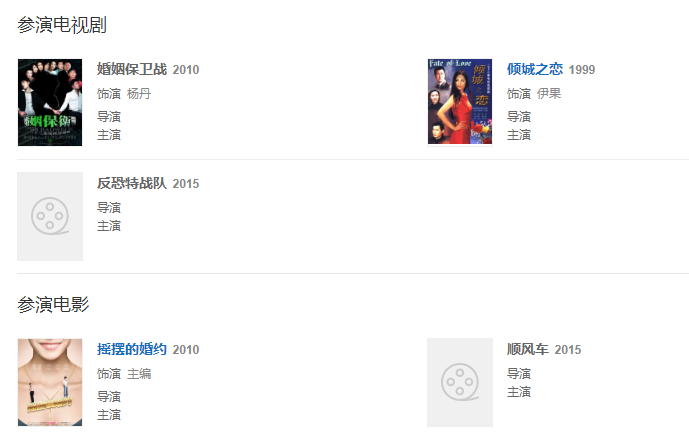Viewport: 689px width, 436px height.
Task: Click role name 杨丹 under 婚姻保卫战
Action: click(x=139, y=94)
